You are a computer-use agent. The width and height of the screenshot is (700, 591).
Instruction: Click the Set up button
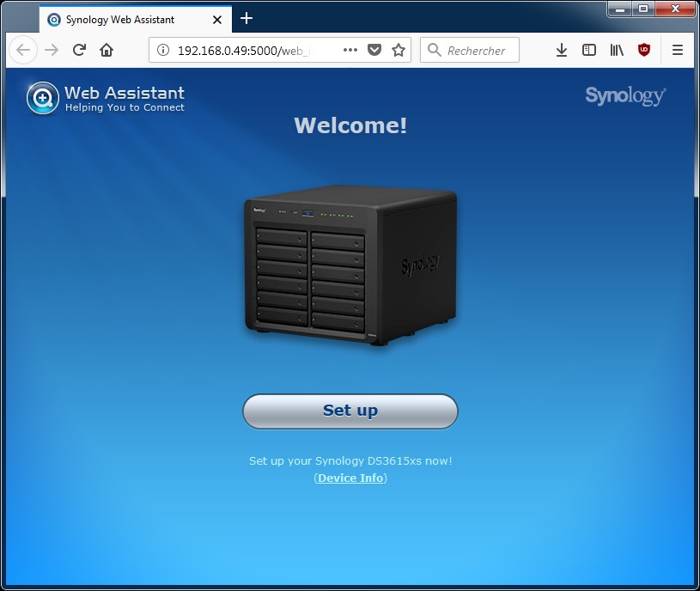point(350,411)
